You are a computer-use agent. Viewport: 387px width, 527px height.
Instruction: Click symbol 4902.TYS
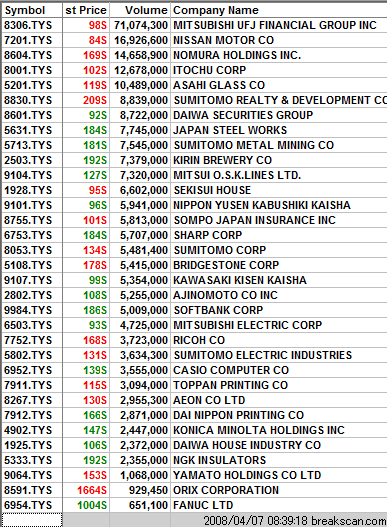pyautogui.click(x=28, y=430)
